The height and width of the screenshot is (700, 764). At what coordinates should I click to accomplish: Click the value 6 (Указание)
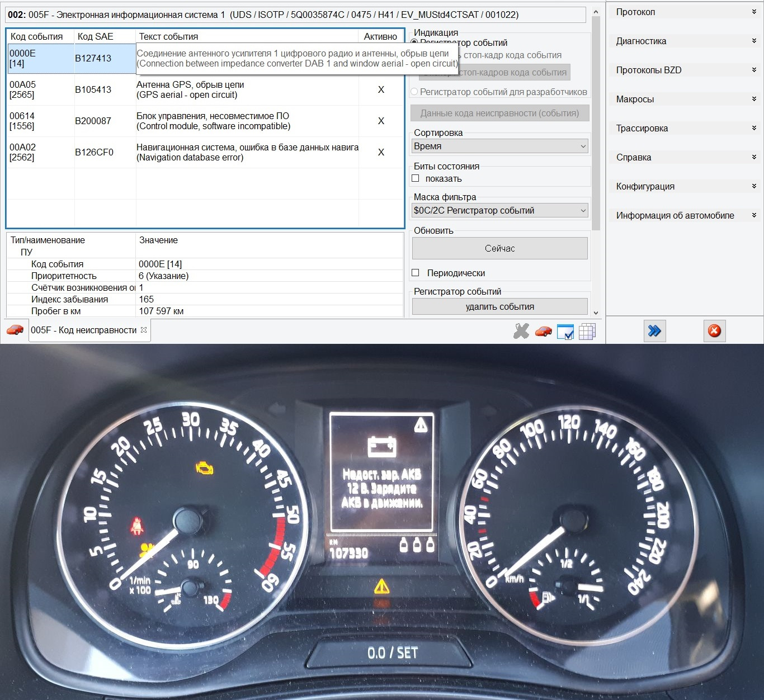pyautogui.click(x=164, y=276)
